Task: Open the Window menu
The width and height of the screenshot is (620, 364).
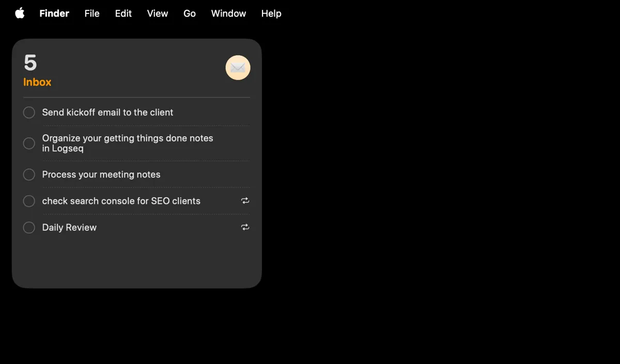Action: (228, 13)
